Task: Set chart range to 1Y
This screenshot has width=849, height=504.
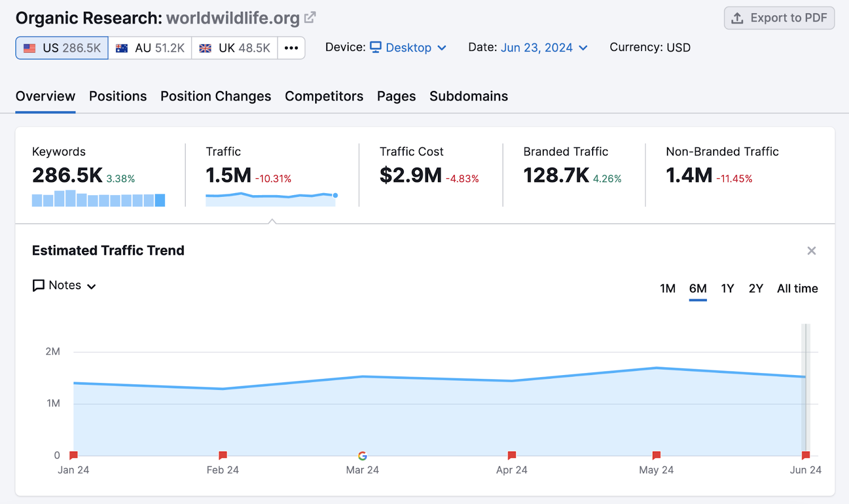Action: pyautogui.click(x=727, y=289)
